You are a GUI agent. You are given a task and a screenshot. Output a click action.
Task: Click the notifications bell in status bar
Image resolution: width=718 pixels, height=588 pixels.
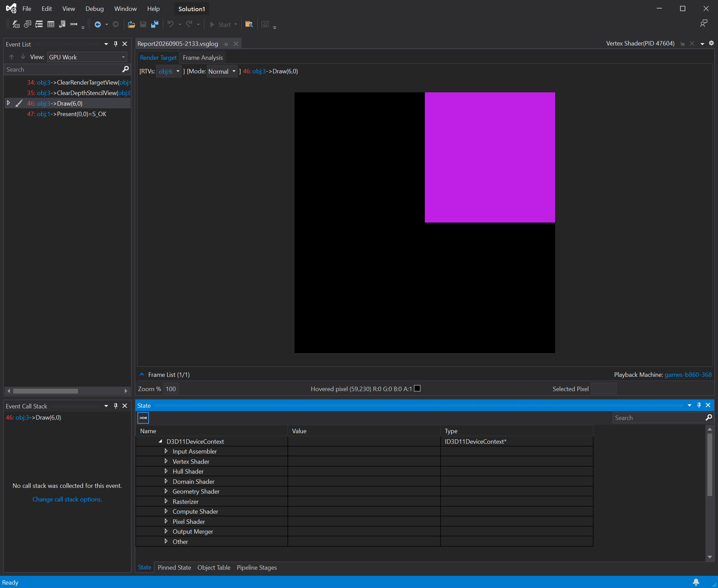[696, 582]
